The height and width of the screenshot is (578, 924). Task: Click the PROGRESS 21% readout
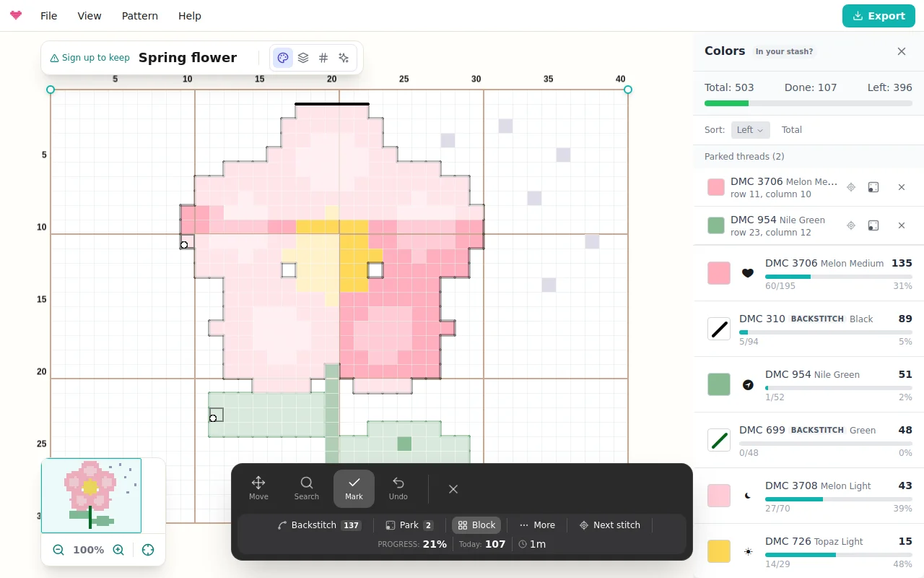(x=412, y=544)
